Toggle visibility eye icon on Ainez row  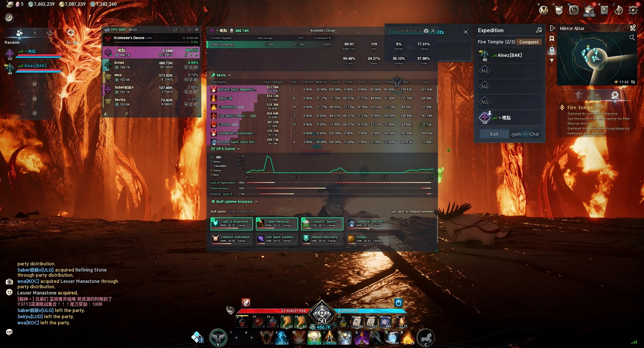[x=196, y=67]
